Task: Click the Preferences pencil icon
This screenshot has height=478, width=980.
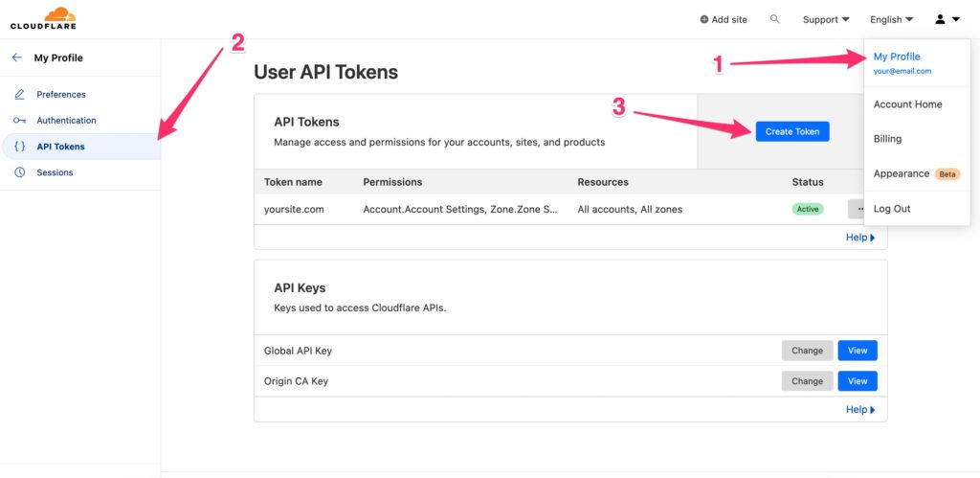Action: pyautogui.click(x=19, y=95)
